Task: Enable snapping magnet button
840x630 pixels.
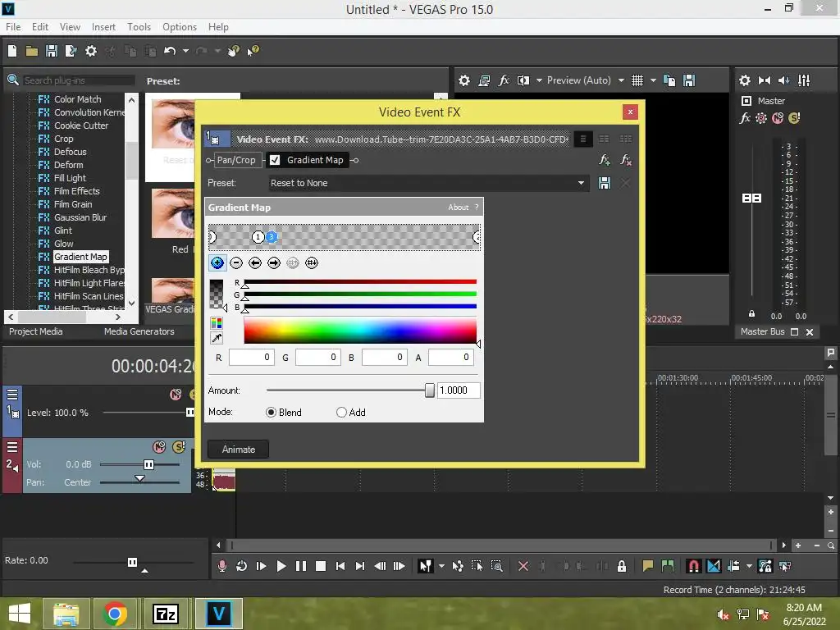Action: point(693,566)
